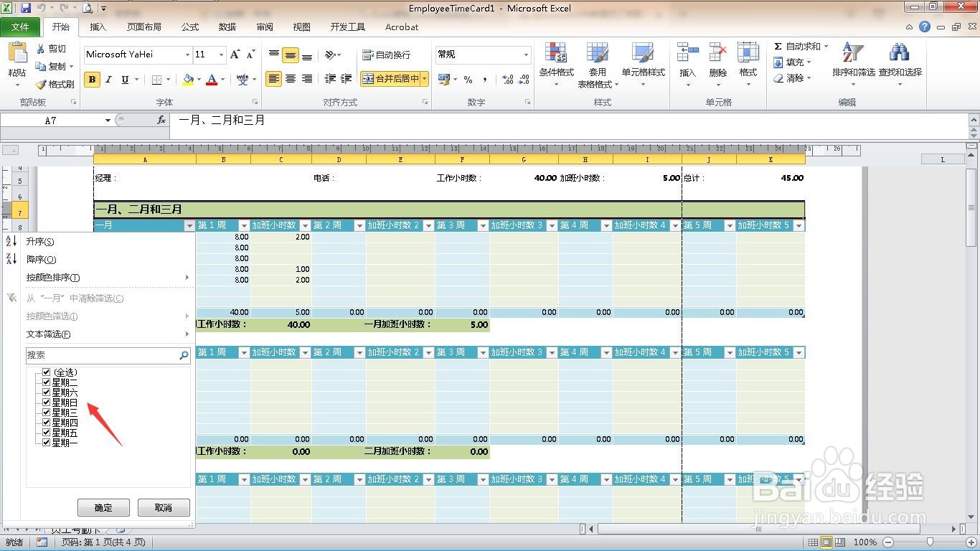
Task: Select the Format Painter (格式刷) brush
Action: click(x=41, y=84)
